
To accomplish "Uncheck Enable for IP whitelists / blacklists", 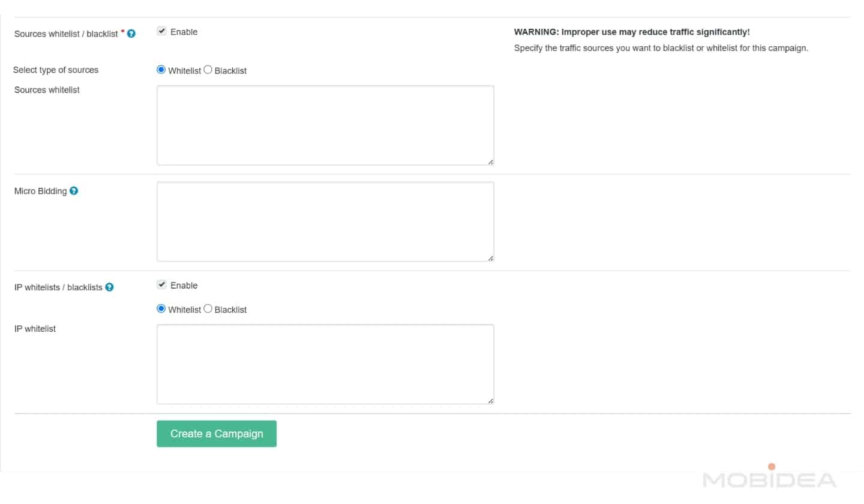I will click(161, 285).
